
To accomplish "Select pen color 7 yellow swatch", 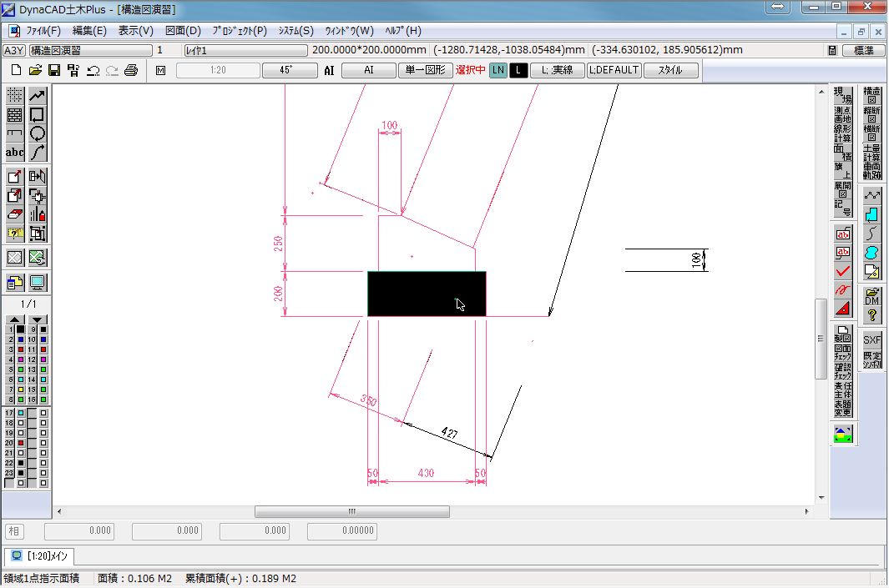I will coord(21,389).
